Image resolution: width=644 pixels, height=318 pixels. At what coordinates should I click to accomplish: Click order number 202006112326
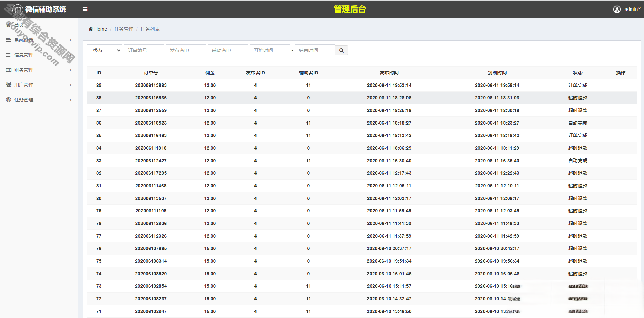(151, 236)
